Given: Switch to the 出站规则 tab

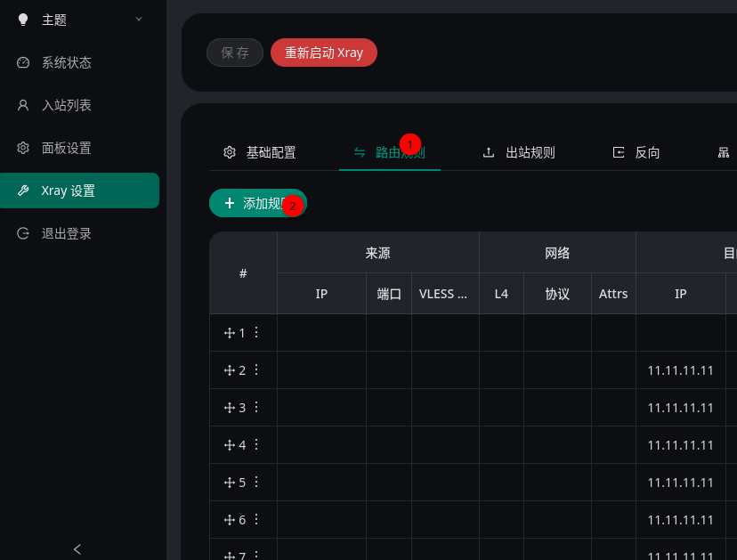Looking at the screenshot, I should 519,152.
